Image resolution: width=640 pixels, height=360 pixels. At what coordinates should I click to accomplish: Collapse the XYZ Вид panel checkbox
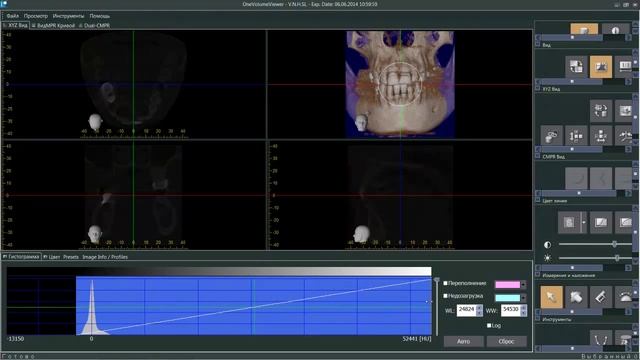pos(538,88)
